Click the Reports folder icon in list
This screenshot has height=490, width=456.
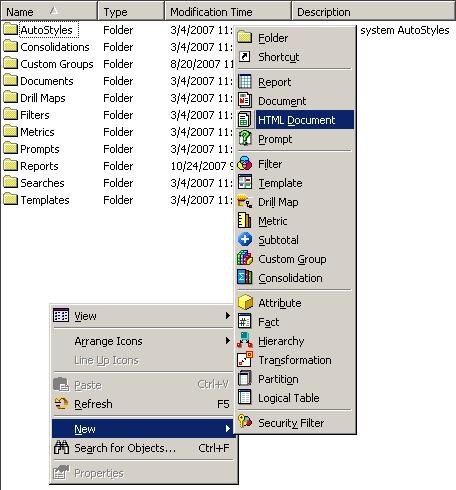(x=10, y=166)
